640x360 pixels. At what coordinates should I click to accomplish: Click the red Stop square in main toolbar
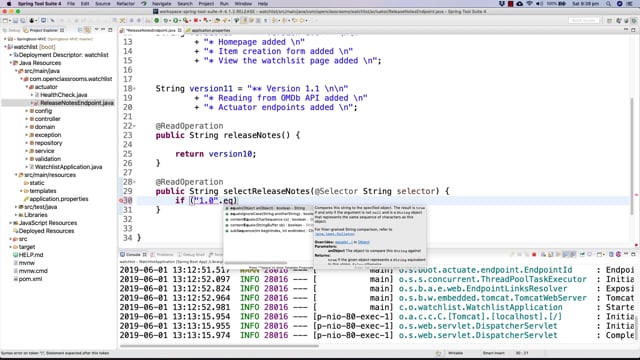196,20
